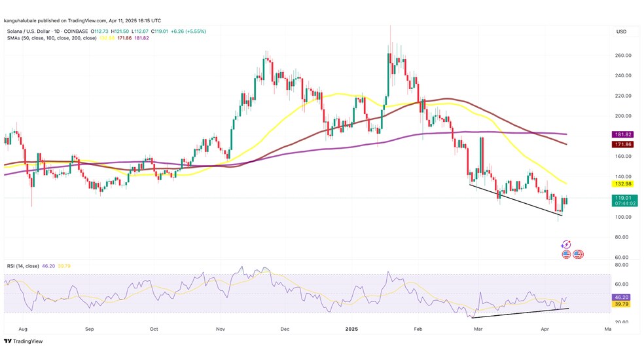Click the 80.00 price axis value
This screenshot has height=363, width=644.
[x=623, y=237]
